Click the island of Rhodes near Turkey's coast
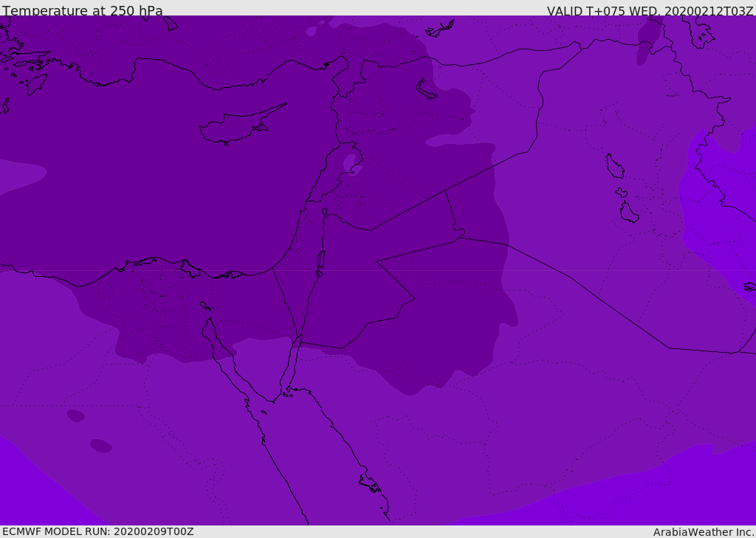Screen dimensions: 756x538 point(36,83)
